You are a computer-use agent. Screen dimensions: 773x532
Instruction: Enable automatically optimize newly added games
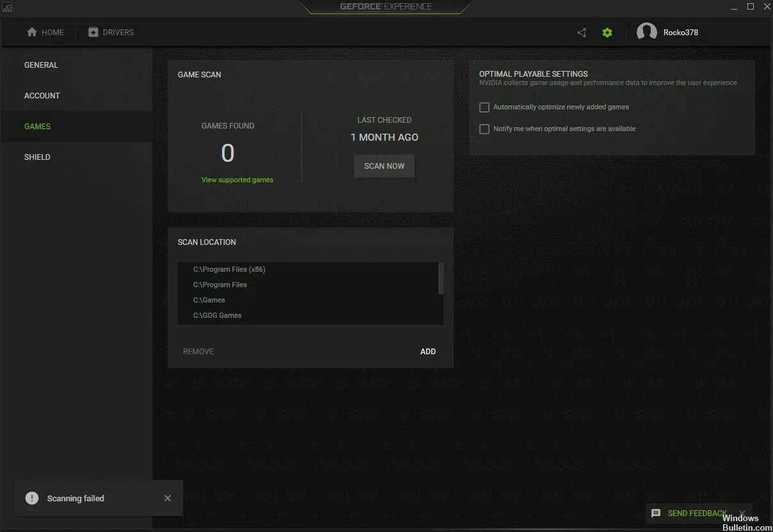(x=484, y=107)
